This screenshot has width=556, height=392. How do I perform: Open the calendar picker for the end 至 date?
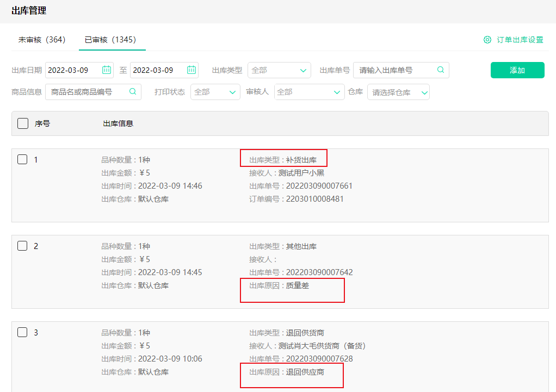[x=191, y=70]
